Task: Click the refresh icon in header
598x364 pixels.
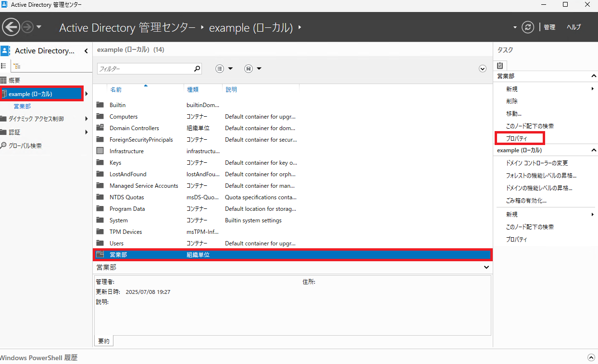Action: 528,27
